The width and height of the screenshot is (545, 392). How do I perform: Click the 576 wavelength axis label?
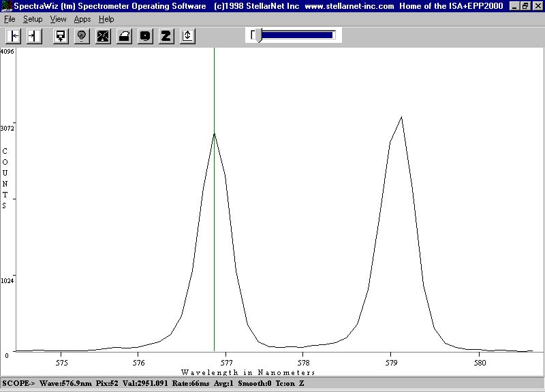click(138, 363)
